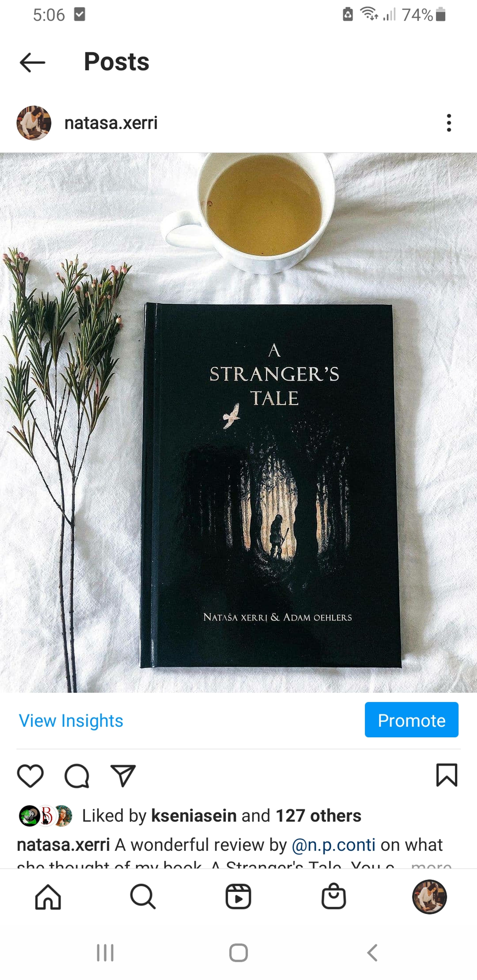Open the Reels tab icon
Viewport: 477px width, 980px height.
pos(238,897)
